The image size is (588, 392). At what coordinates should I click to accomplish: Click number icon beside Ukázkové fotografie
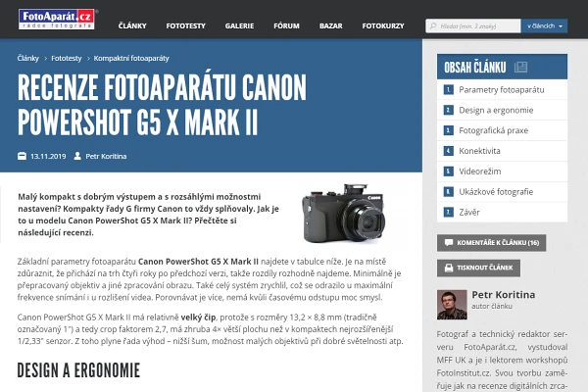449,192
